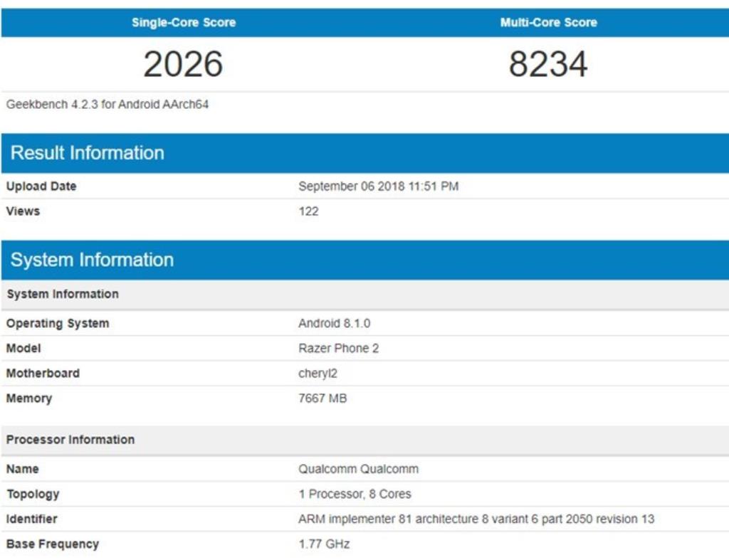Select the Qualcomm Qualcomm processor name
729x560 pixels.
[x=358, y=470]
